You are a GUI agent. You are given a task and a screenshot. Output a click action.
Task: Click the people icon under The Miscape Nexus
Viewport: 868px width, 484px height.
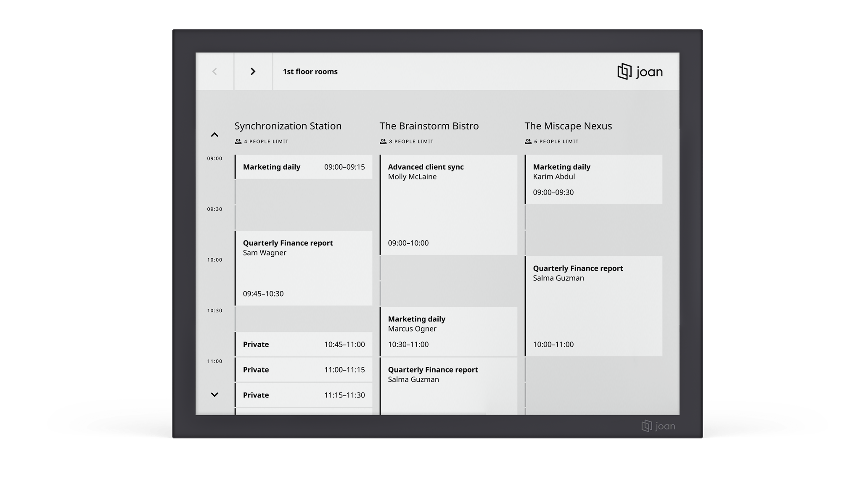(528, 142)
